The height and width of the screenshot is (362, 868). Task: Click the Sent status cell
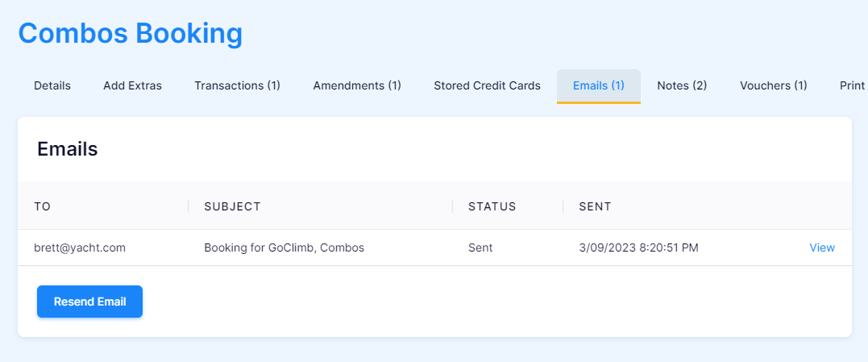[480, 248]
